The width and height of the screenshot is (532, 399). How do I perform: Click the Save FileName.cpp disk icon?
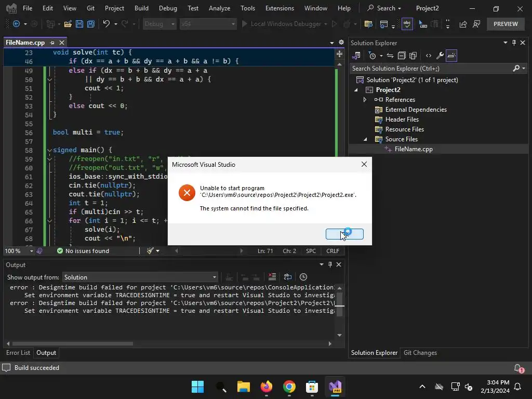pyautogui.click(x=79, y=24)
